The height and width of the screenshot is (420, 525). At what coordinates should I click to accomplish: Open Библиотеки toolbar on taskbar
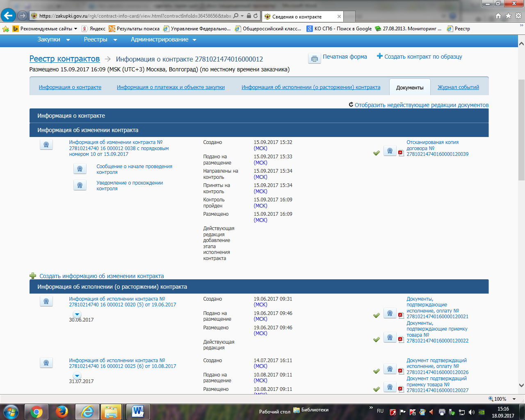311,410
